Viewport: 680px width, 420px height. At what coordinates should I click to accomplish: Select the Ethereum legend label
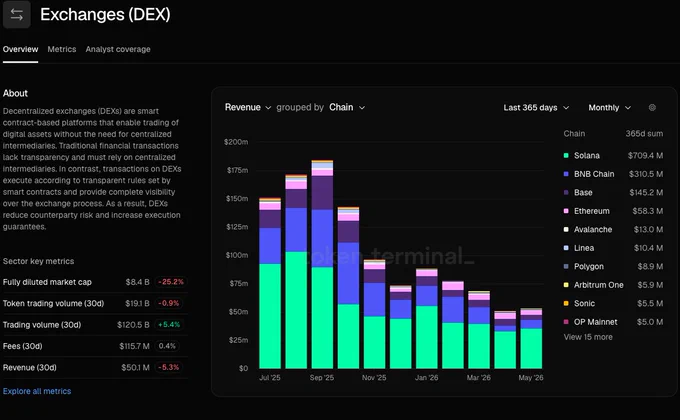592,211
